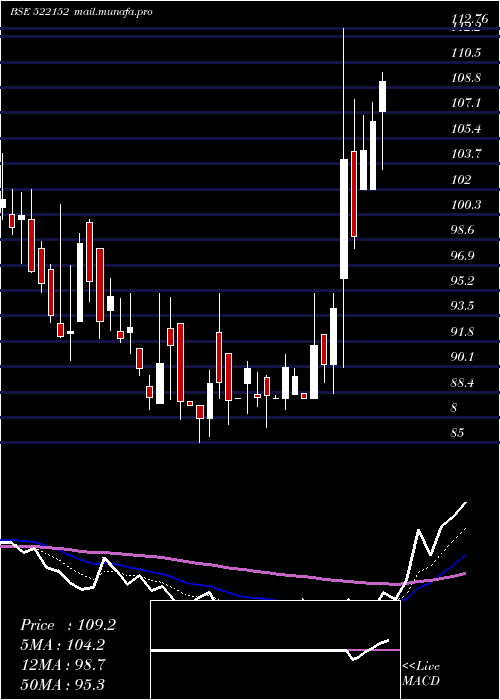Click the tall white breakout candlestick
Image resolution: width=500 pixels, height=700 pixels.
click(344, 219)
